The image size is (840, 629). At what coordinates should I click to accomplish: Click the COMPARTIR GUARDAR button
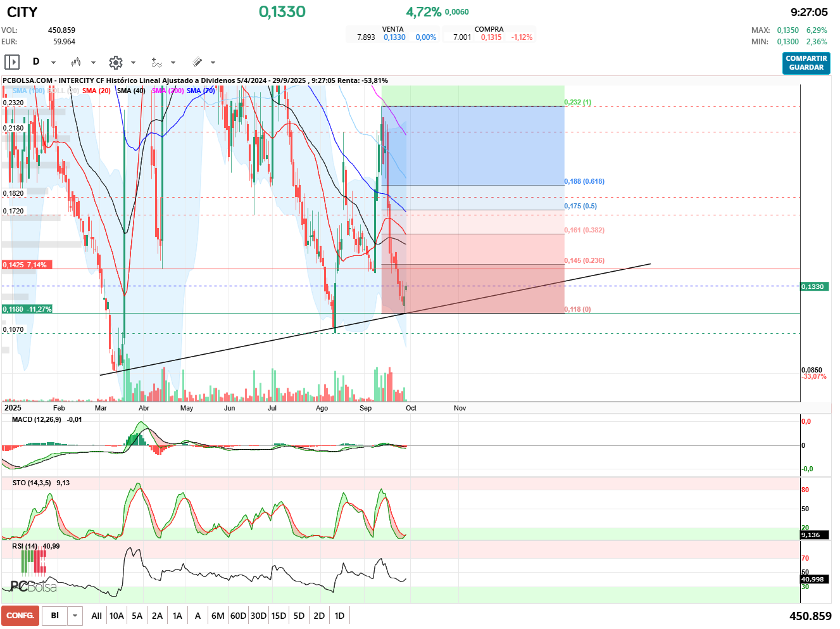click(x=806, y=63)
